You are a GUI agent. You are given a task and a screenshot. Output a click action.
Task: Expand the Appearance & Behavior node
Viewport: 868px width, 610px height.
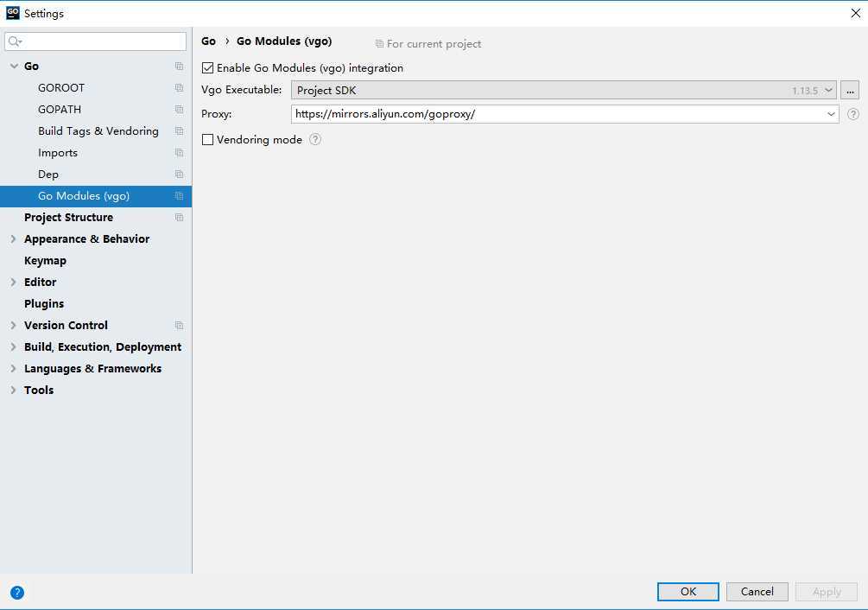[x=13, y=238]
